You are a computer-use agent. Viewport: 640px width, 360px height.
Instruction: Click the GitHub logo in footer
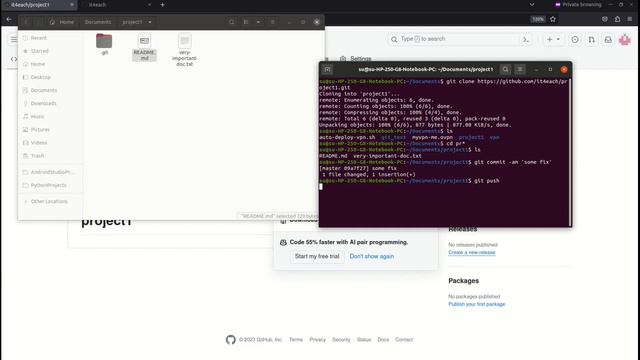231,340
